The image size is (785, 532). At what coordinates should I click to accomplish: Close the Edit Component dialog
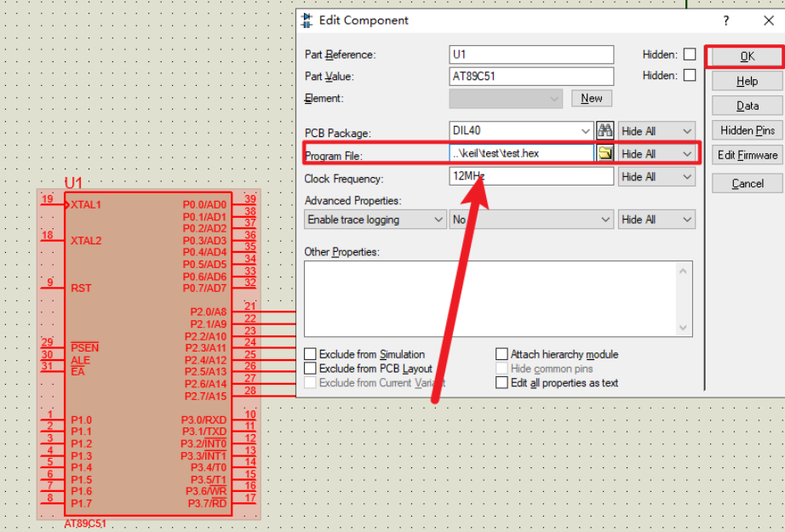[769, 20]
